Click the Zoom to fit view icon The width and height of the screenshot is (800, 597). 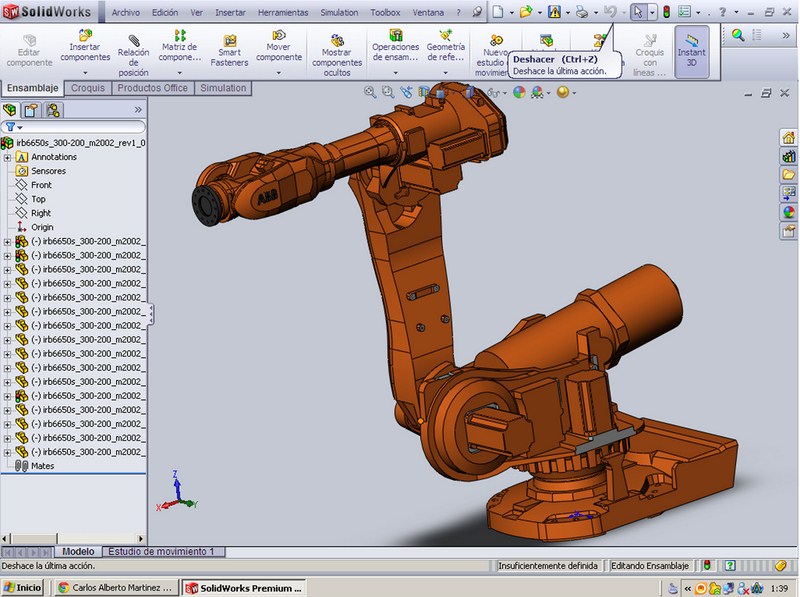click(370, 92)
